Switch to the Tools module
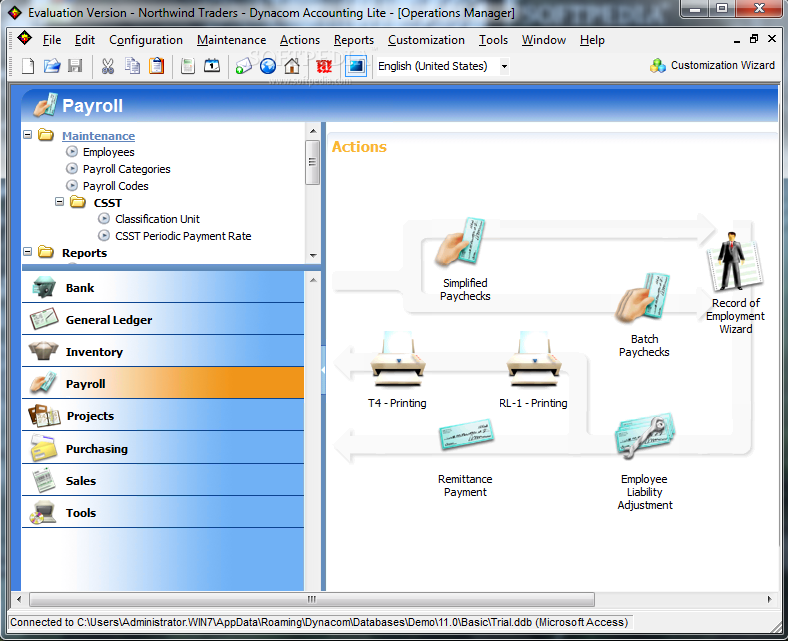Screen dimensions: 788x641 pos(163,513)
